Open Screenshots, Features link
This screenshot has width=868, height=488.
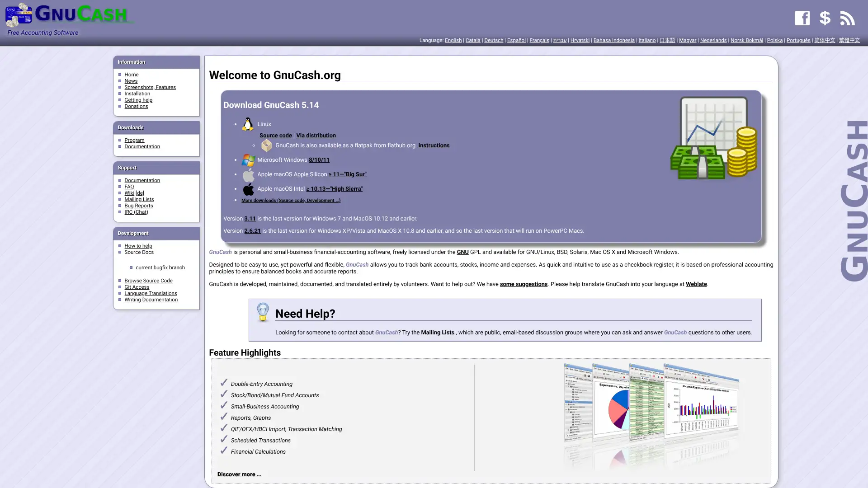tap(150, 88)
